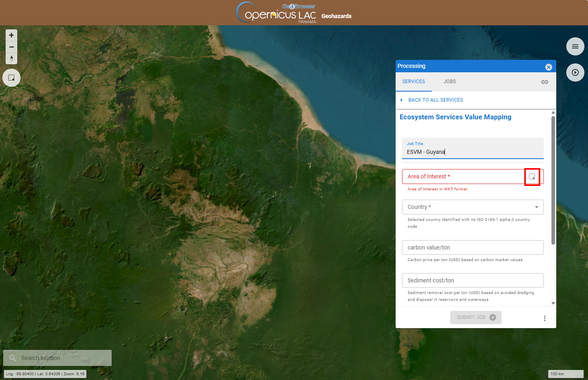Open the hamburger menu button on right
588x380 pixels.
575,46
